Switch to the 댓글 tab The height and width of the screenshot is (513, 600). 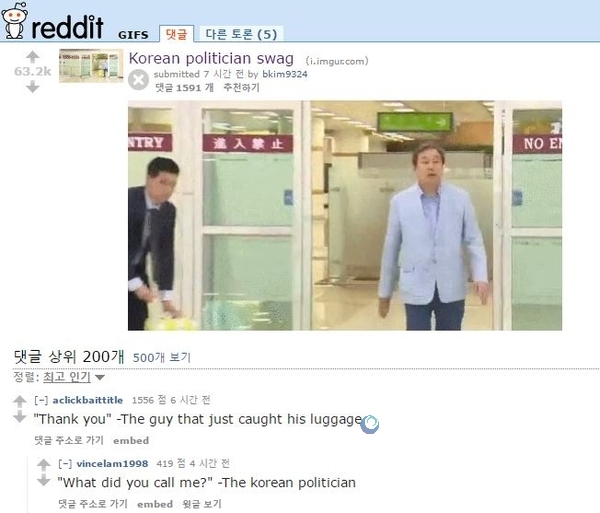pos(176,34)
